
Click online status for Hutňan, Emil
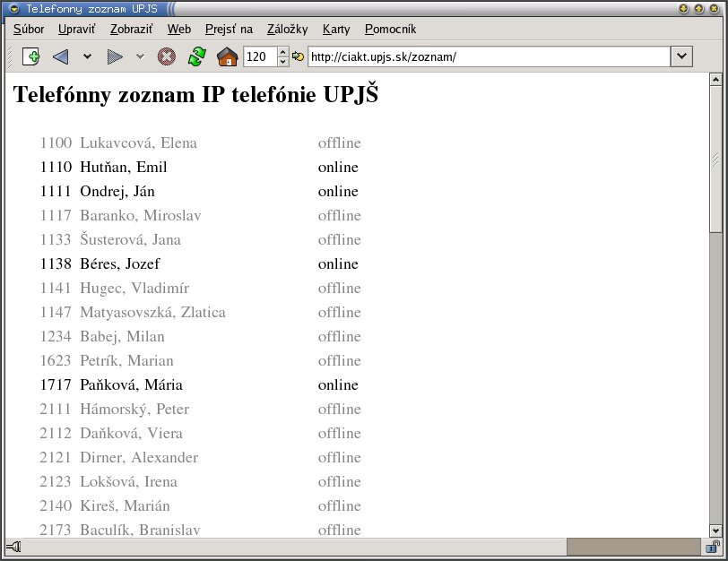point(338,167)
